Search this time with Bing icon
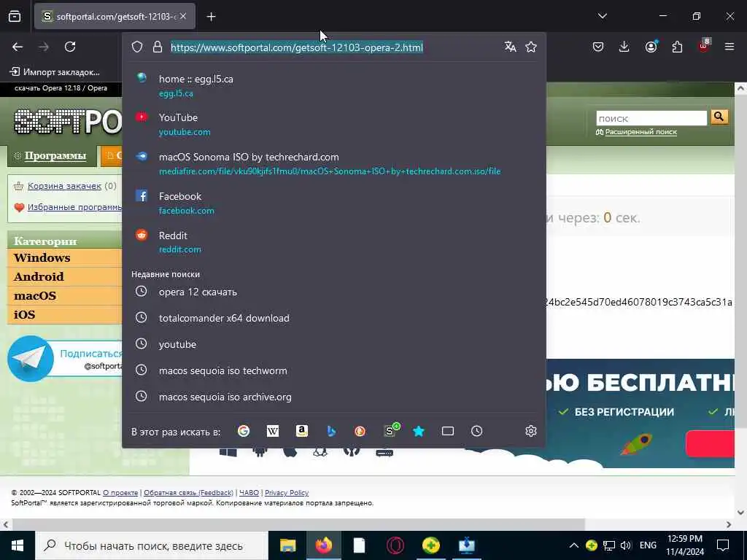 click(x=331, y=432)
